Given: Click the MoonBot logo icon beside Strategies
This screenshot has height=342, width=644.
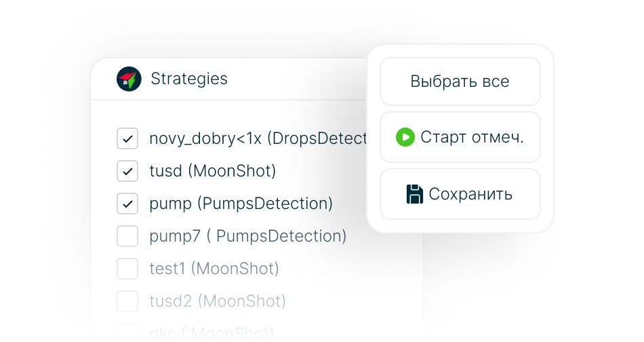Looking at the screenshot, I should (x=129, y=79).
